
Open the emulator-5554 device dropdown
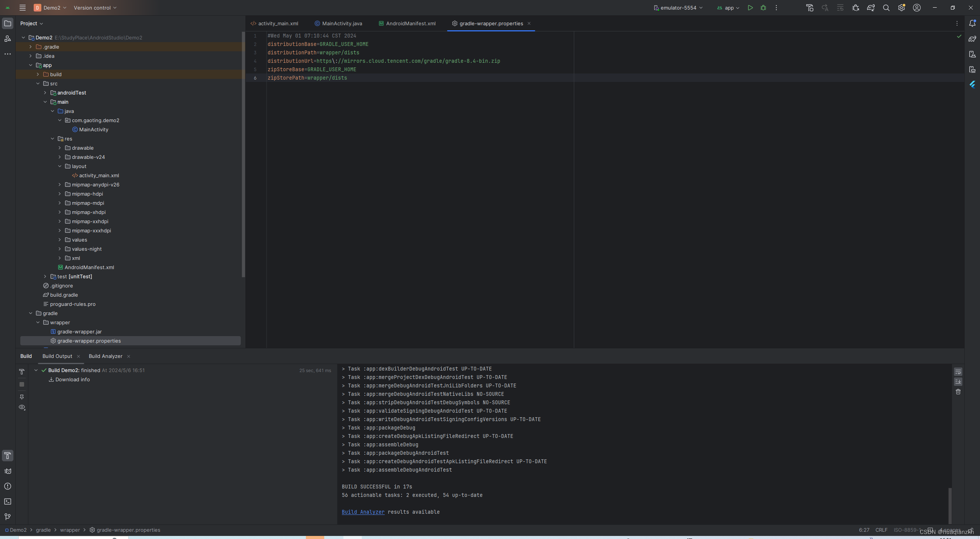pyautogui.click(x=678, y=8)
